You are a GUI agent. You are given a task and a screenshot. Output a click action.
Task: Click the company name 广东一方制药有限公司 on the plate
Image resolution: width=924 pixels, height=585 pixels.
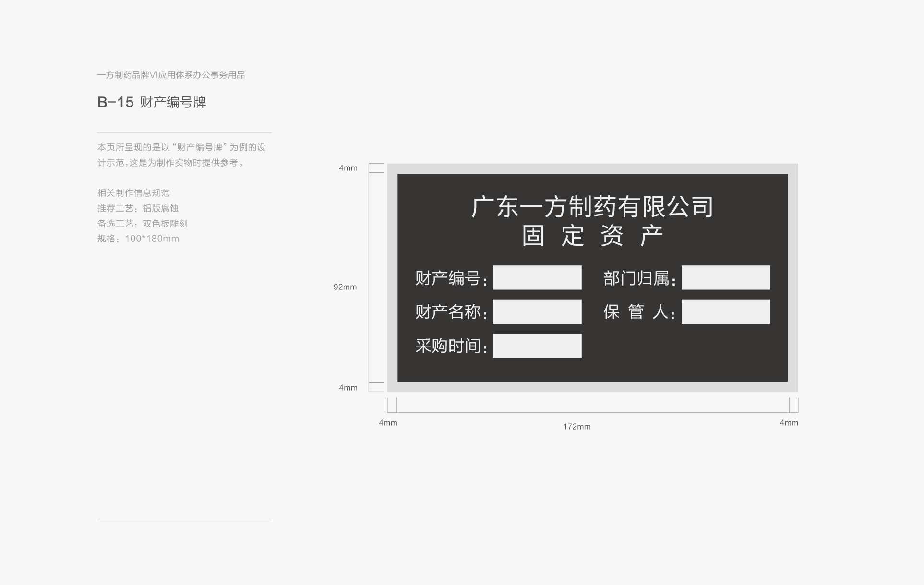(592, 207)
